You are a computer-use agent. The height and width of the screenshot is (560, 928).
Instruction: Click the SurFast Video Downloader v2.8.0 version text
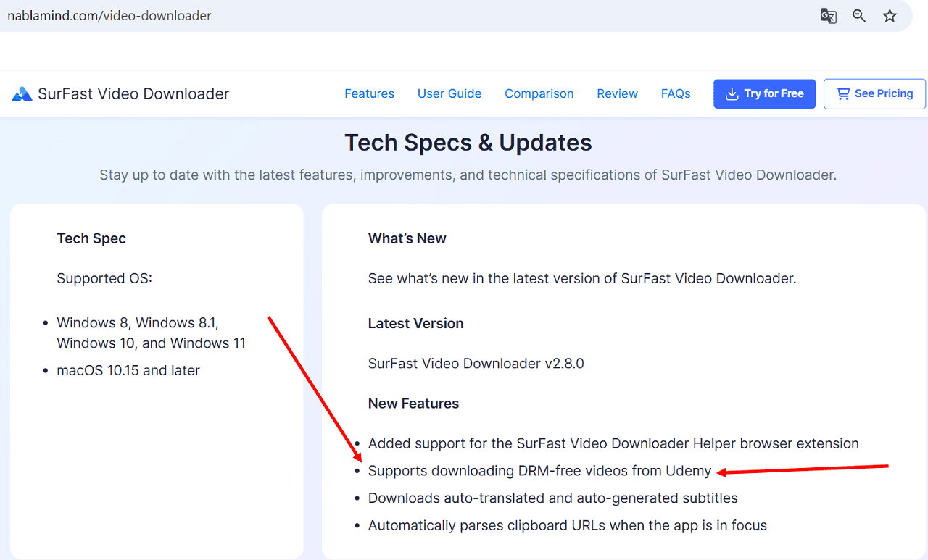pyautogui.click(x=476, y=363)
